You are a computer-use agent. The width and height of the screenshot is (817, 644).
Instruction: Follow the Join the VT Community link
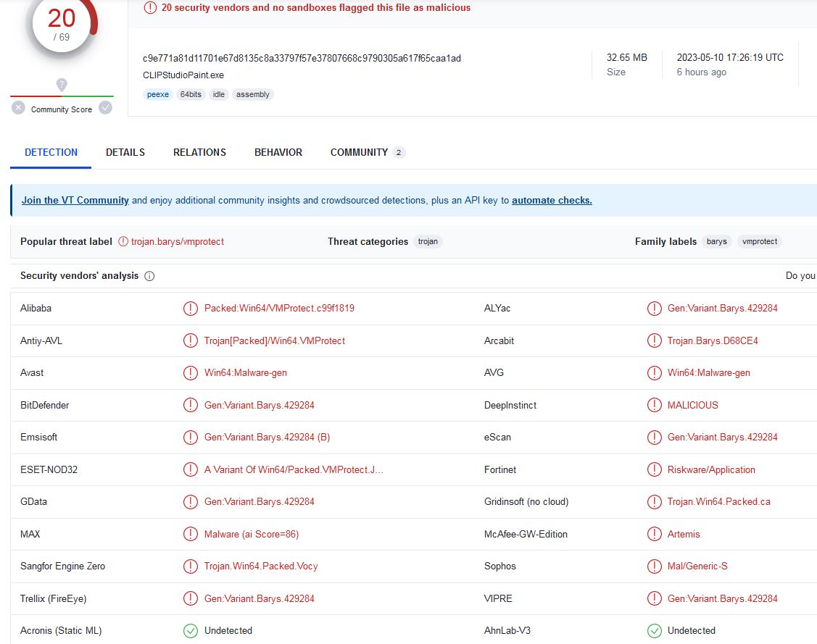(75, 201)
